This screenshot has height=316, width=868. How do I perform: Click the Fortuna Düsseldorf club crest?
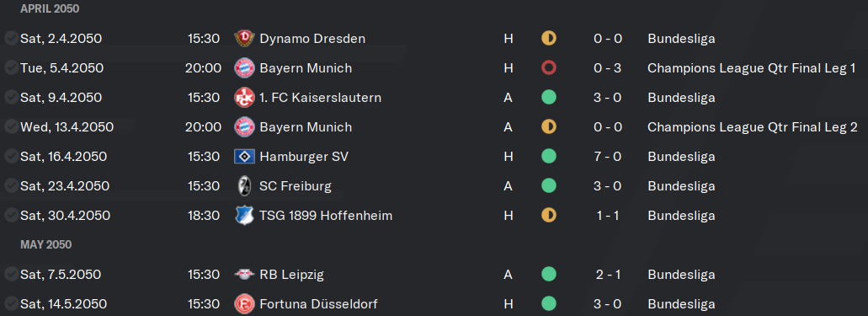click(244, 304)
